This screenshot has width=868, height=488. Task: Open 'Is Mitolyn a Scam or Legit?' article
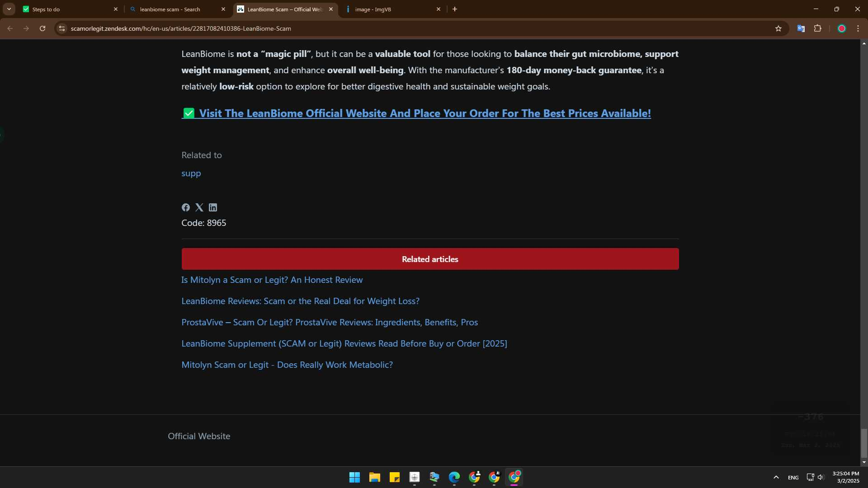click(272, 280)
